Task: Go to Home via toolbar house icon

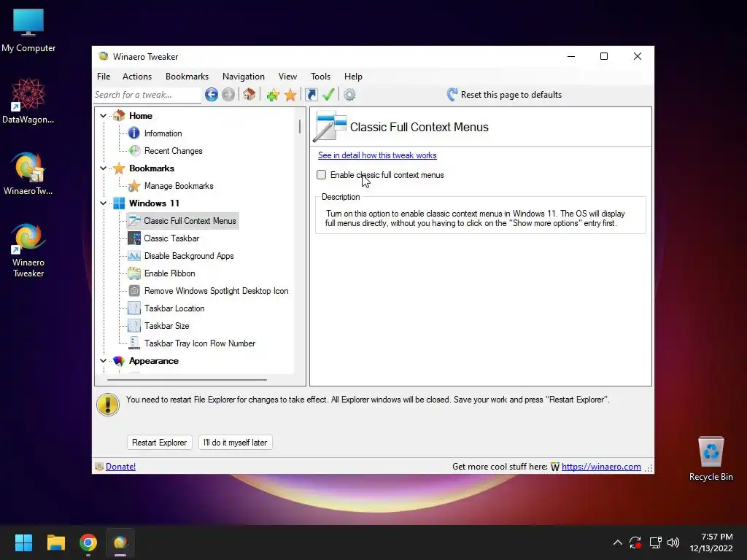Action: coord(249,94)
